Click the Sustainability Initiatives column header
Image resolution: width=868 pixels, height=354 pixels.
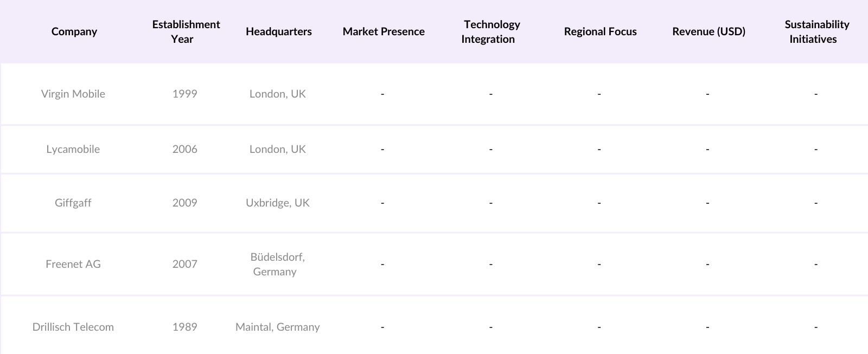coord(816,31)
